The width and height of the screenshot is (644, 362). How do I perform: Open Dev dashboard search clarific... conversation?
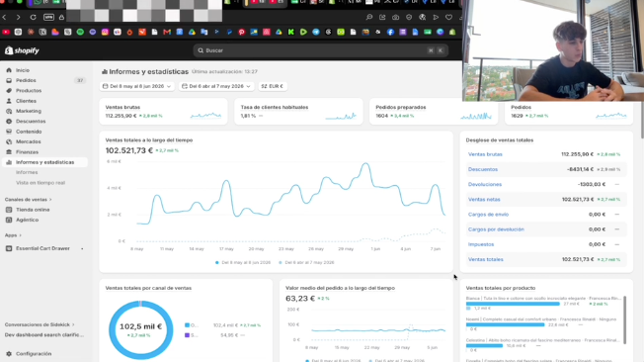(44, 335)
